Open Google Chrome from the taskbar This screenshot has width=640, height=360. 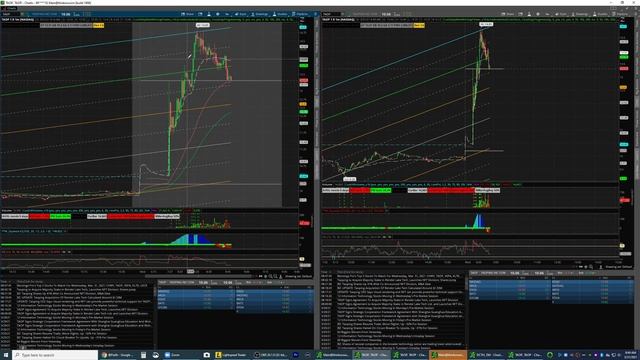tap(118, 355)
